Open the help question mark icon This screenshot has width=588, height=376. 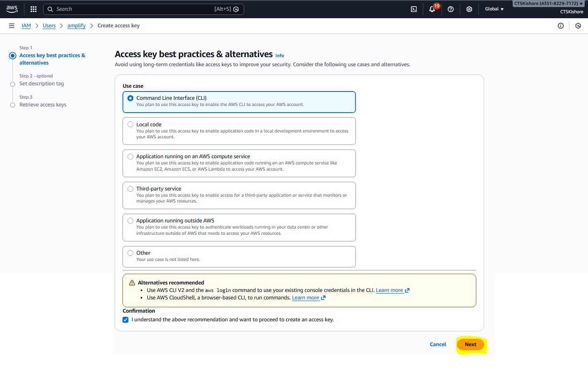[451, 9]
